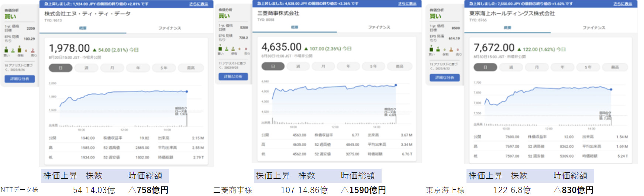Click 52-week high value 8362.00
The height and width of the screenshot is (196, 644).
coord(566,147)
